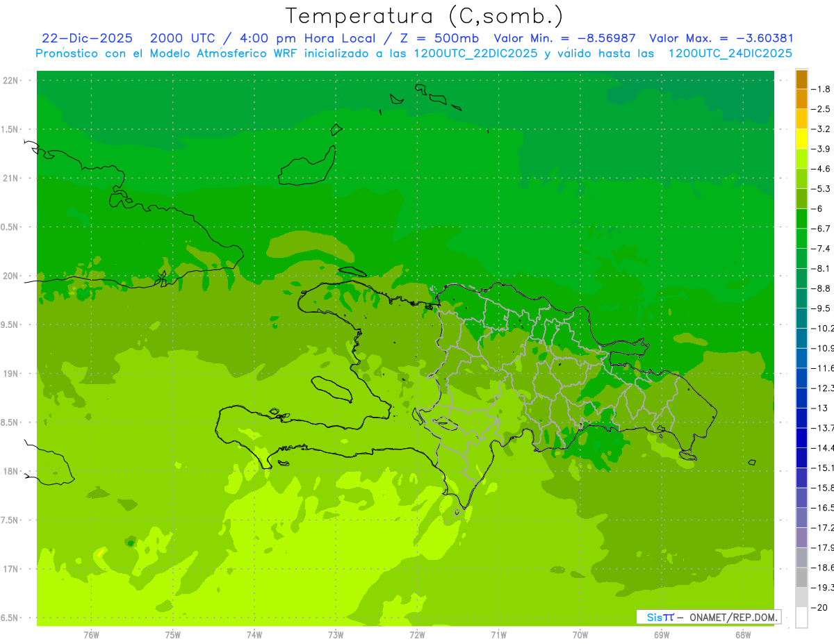Click the '69W' longitude label
This screenshot has width=834, height=644.
pos(662,634)
